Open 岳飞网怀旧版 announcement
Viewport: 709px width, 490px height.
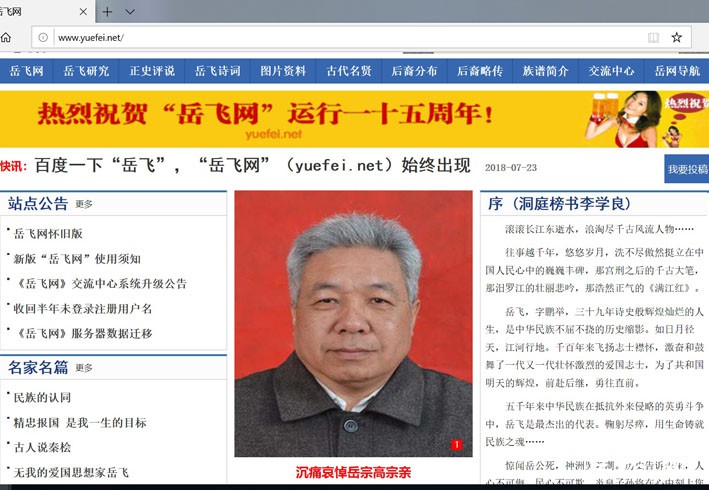point(48,234)
